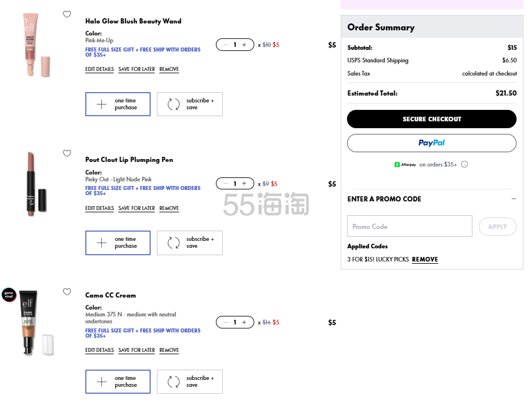Open Afterpay info icon
Viewport: 532px width, 408px height.
pos(464,165)
